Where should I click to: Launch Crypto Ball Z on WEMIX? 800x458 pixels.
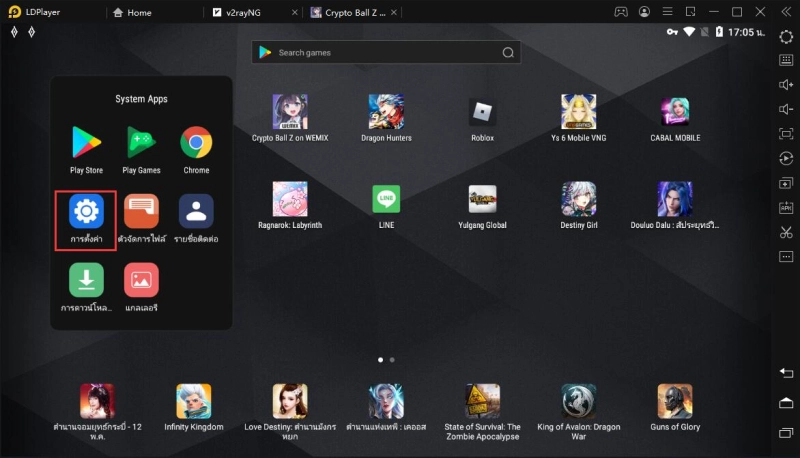tap(290, 112)
